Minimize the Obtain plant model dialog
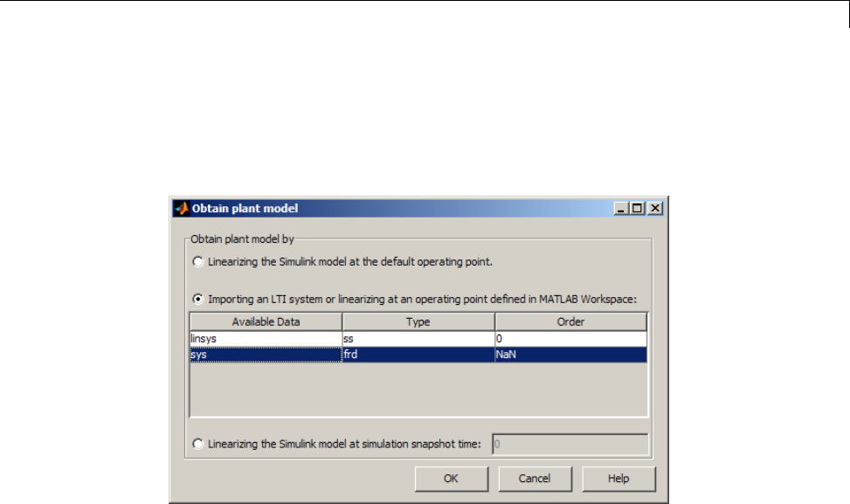Screen dimensions: 850x504 [x=621, y=208]
